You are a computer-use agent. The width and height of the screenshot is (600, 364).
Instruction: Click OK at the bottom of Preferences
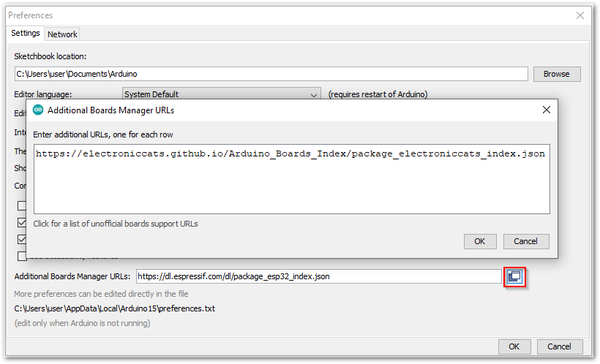tap(514, 346)
